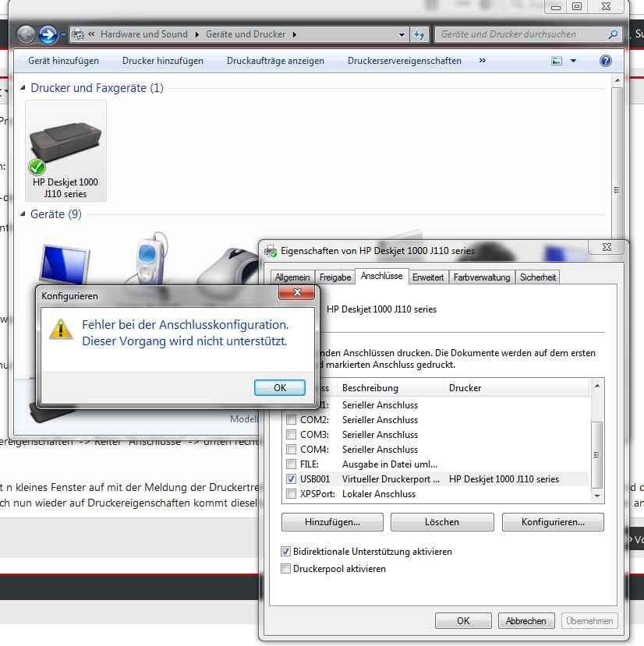This screenshot has width=644, height=646.
Task: Enable 'Druckerpool aktivieren' checkbox
Action: coord(285,569)
